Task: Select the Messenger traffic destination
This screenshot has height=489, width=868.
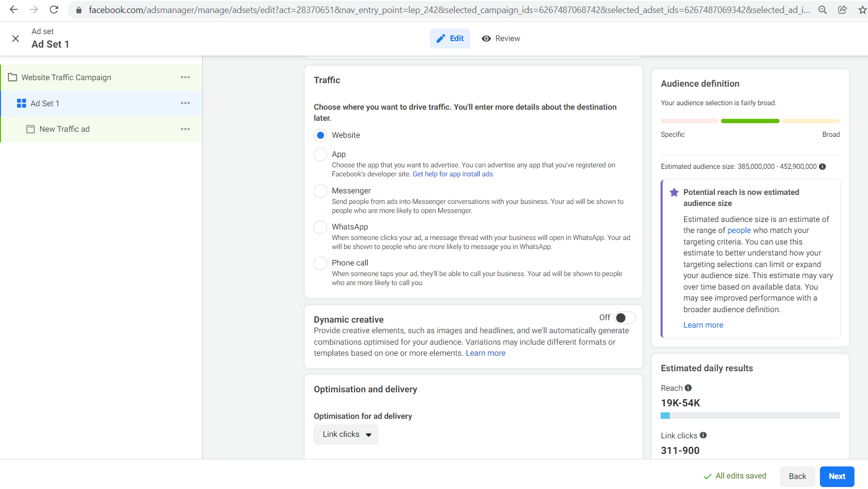Action: (x=321, y=191)
